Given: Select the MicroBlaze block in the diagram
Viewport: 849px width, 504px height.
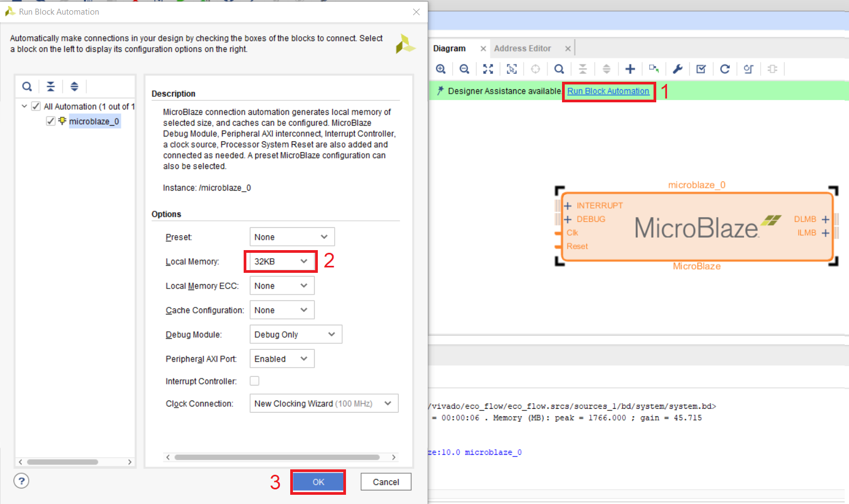Looking at the screenshot, I should pos(697,227).
